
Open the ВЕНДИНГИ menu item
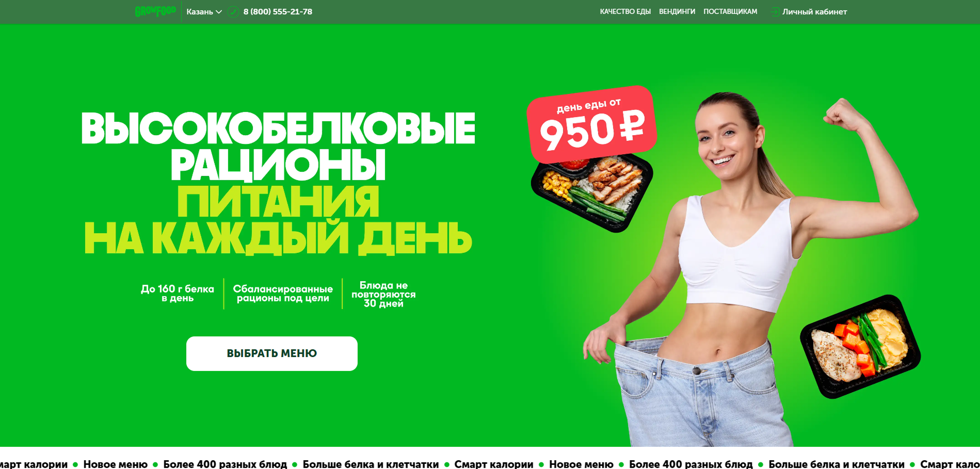coord(677,11)
